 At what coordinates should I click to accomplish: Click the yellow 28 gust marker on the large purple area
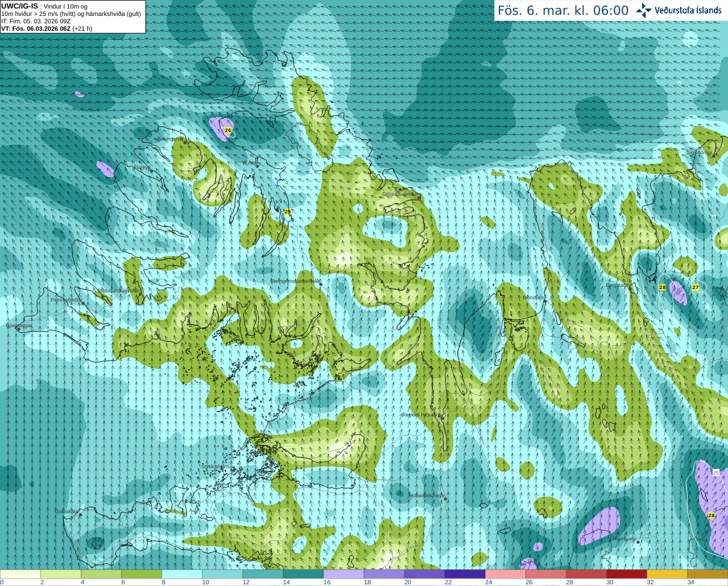(712, 515)
